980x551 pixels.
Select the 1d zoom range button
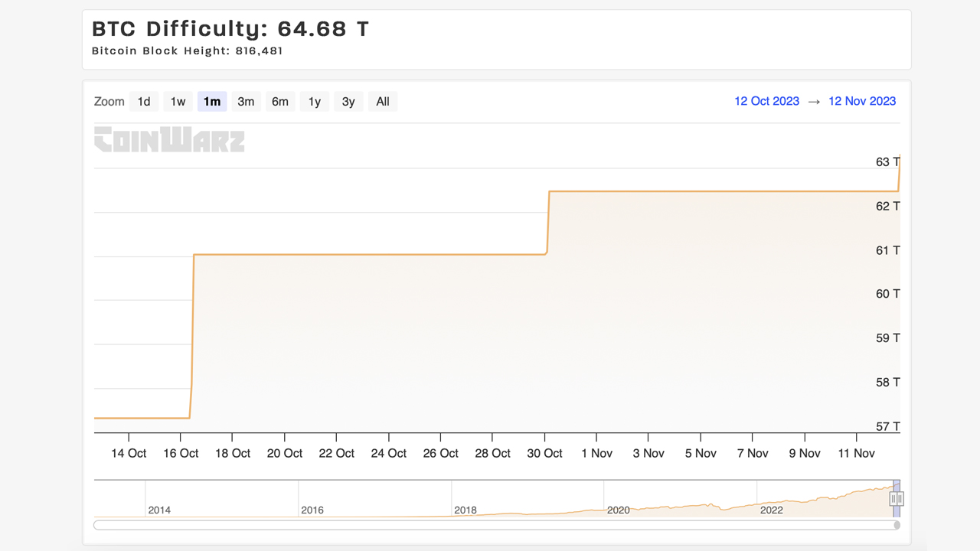[x=144, y=102]
